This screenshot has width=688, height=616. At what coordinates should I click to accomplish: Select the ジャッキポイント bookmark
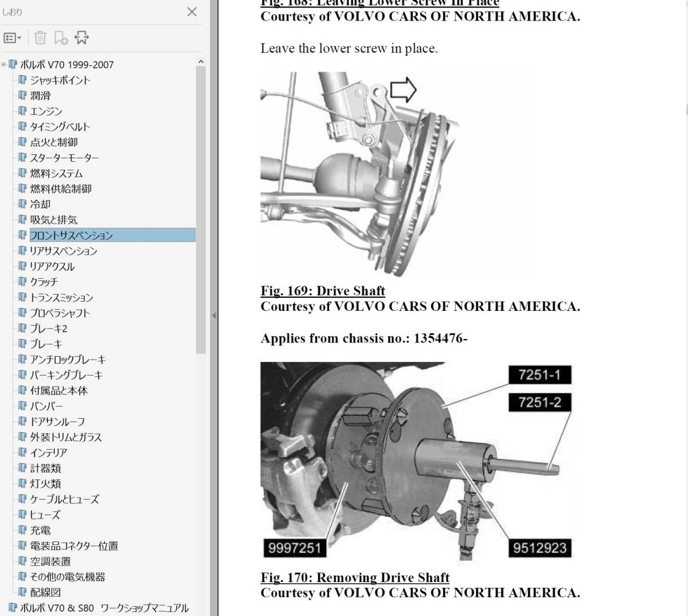click(60, 80)
